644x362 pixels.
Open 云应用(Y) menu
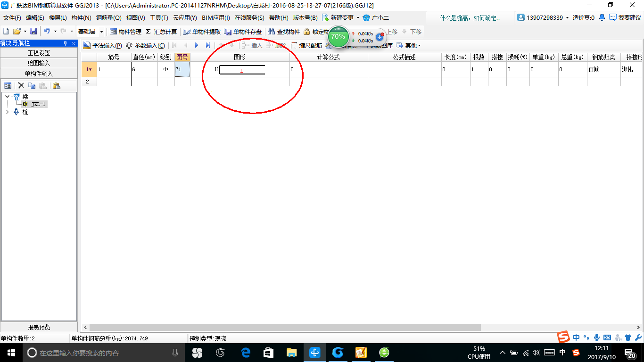(185, 17)
